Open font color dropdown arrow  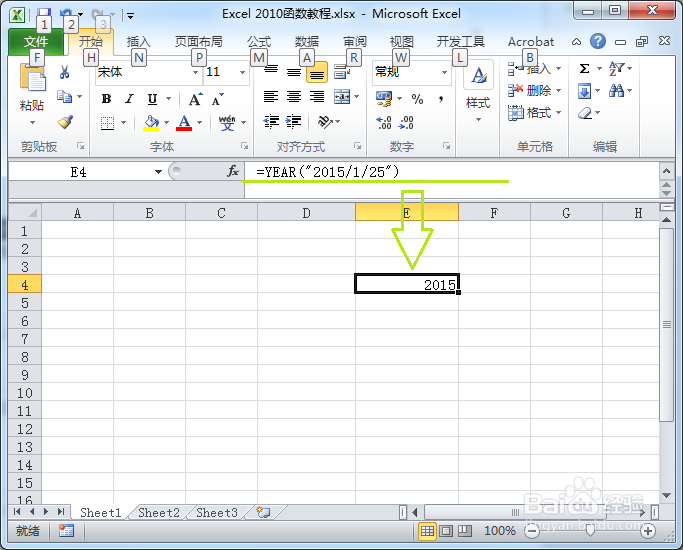point(199,123)
